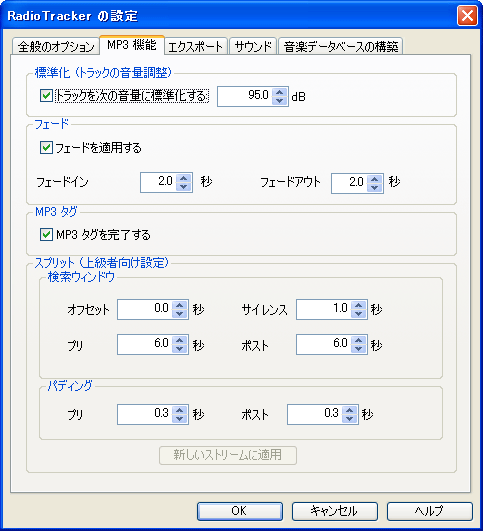Confirm settings with the OK button

pos(240,511)
